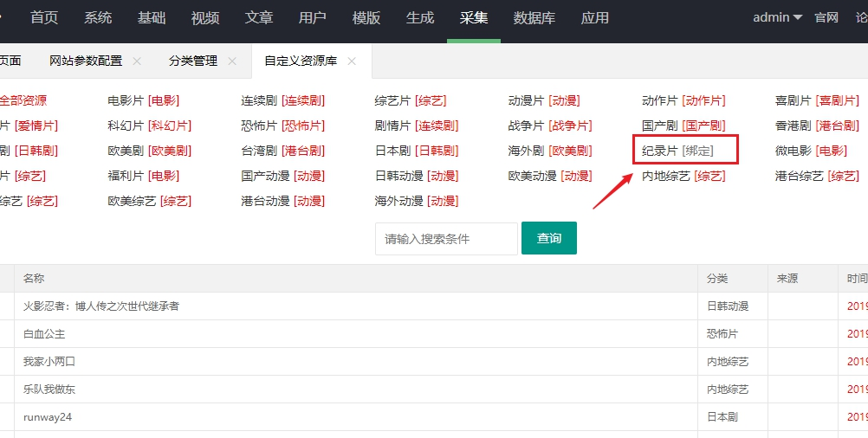Click the 内地综艺 category link

[x=666, y=177]
